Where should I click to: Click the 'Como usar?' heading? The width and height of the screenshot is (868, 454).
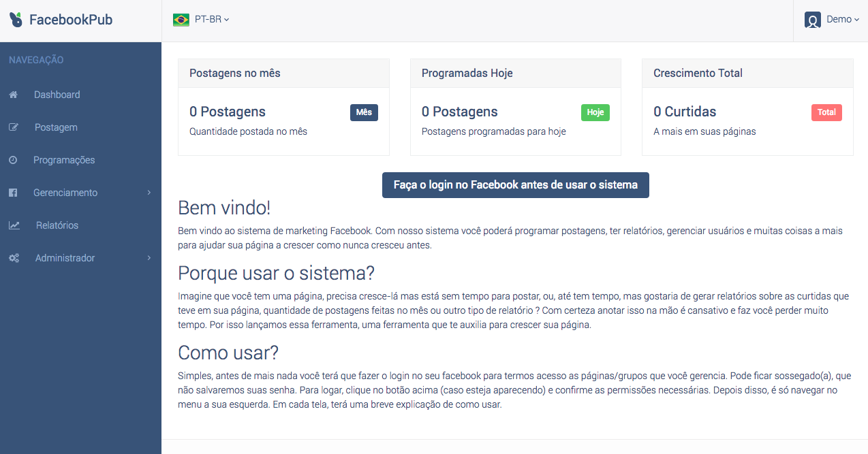(228, 353)
